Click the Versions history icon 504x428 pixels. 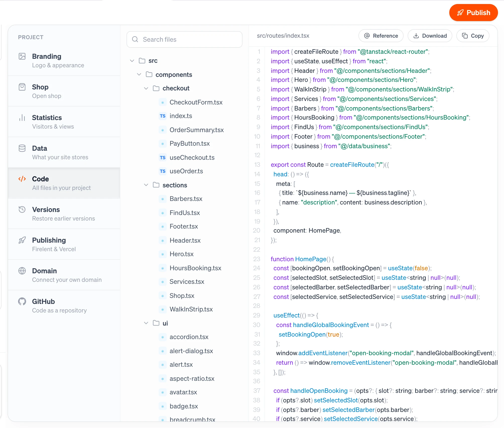[x=22, y=209]
